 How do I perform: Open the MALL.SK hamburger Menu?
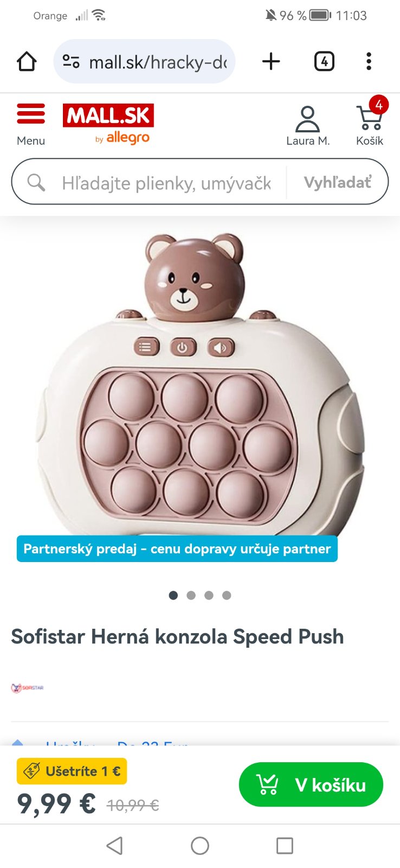tap(31, 125)
